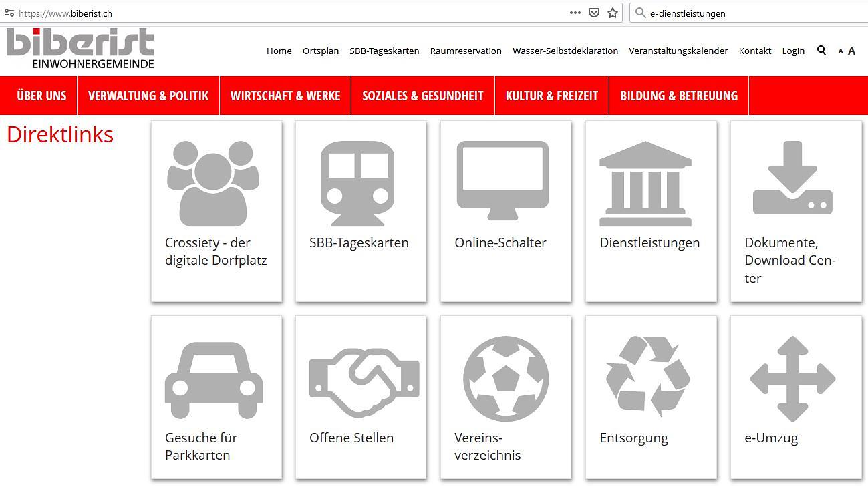Increase font size with the large A
Screen dimensions: 868x487
(x=851, y=51)
